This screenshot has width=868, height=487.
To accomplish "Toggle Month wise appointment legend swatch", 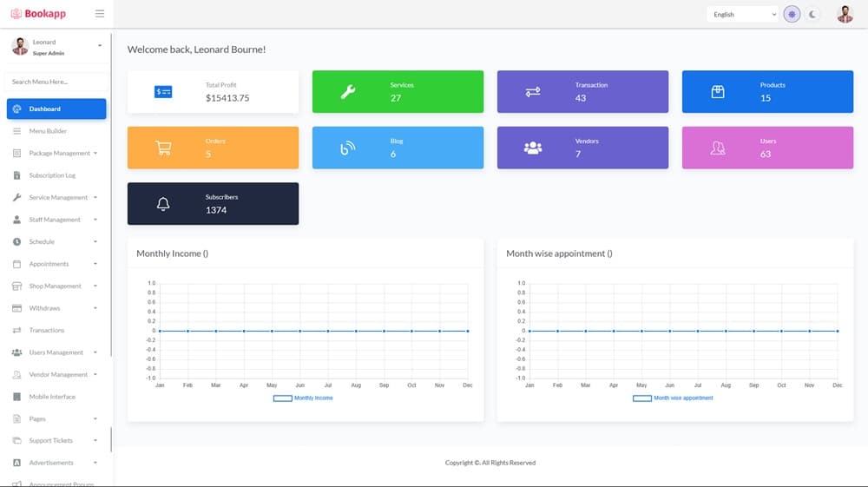I will (x=641, y=398).
